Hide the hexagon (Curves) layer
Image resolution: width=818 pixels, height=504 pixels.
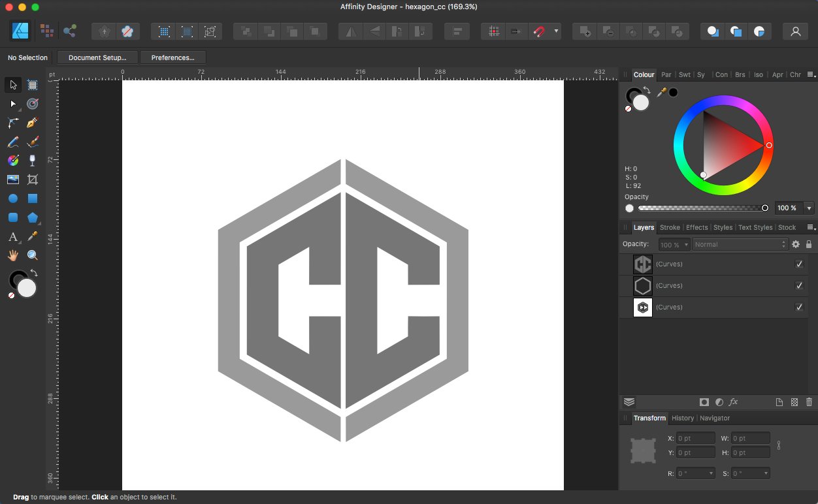point(799,285)
